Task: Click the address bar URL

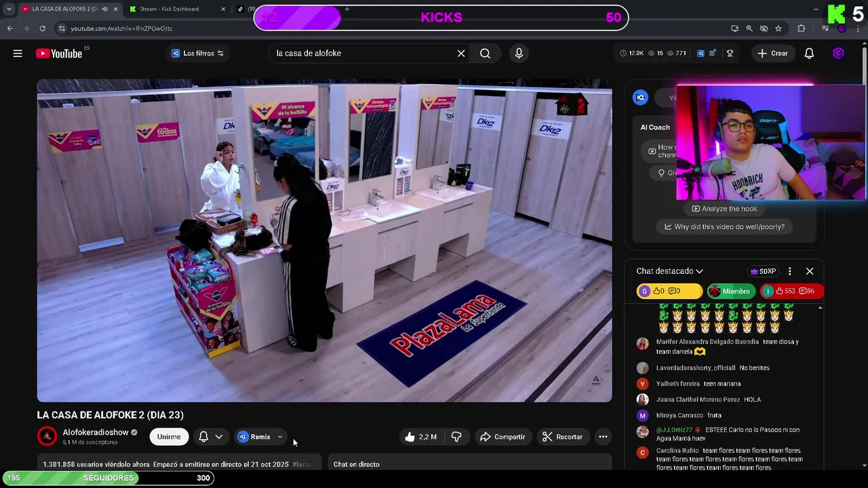Action: tap(122, 28)
